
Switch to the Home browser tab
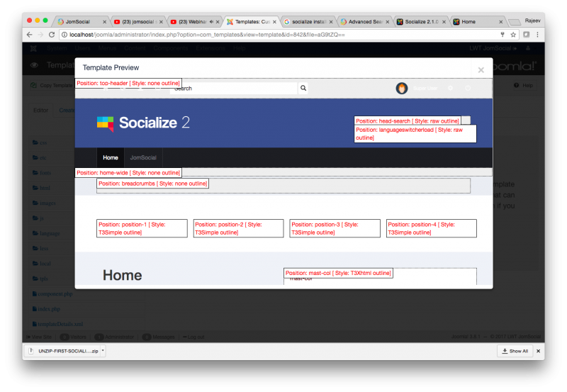478,22
